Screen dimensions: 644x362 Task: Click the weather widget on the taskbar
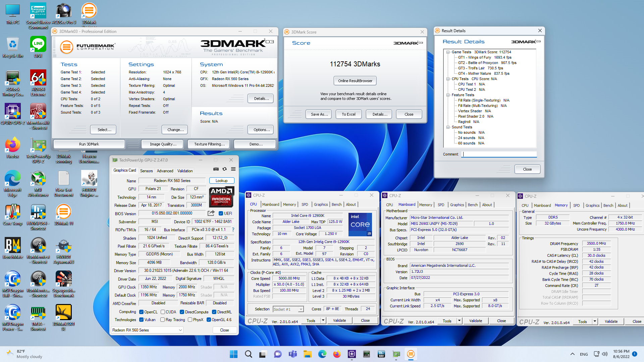[24, 354]
